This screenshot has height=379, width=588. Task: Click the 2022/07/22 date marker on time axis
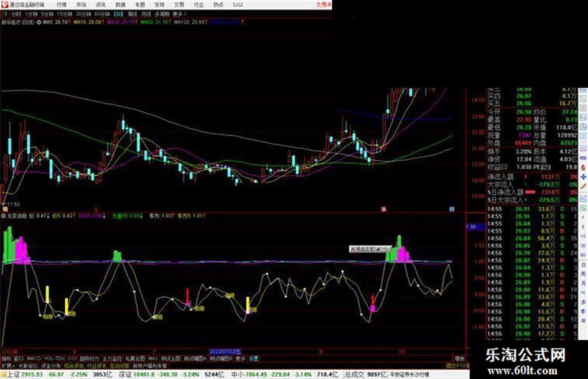[x=225, y=352]
